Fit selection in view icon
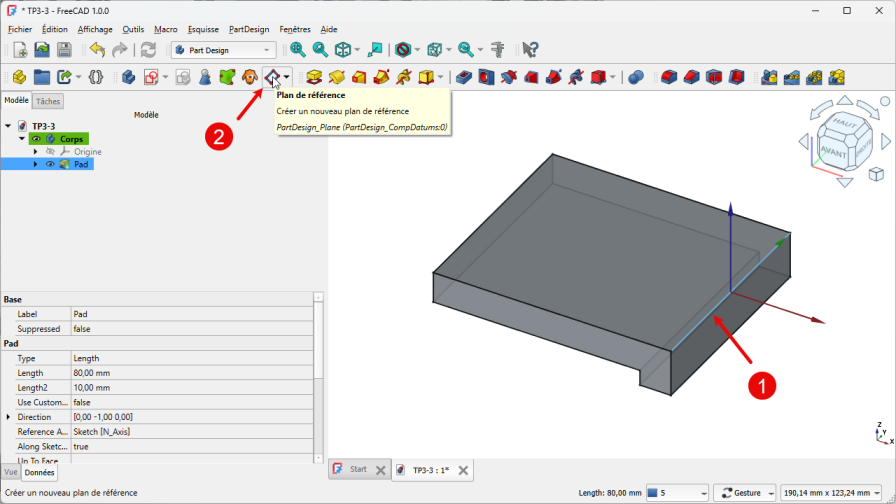The width and height of the screenshot is (896, 504). (320, 50)
